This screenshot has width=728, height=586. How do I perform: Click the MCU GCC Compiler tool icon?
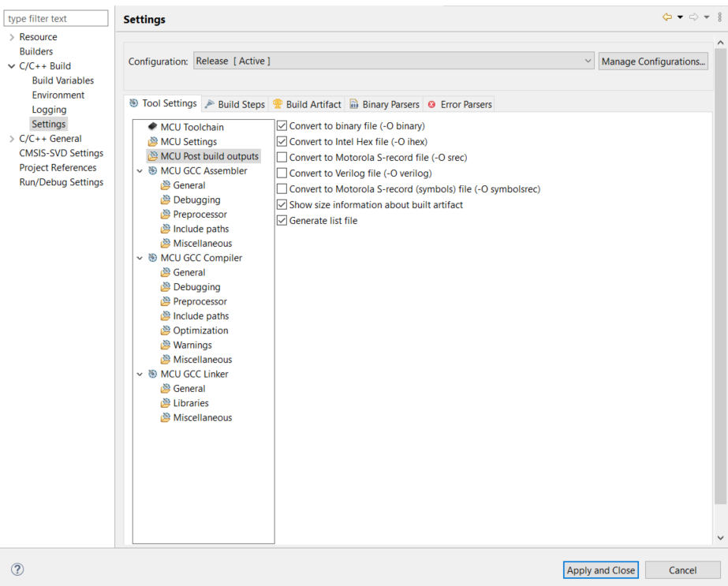pyautogui.click(x=152, y=258)
